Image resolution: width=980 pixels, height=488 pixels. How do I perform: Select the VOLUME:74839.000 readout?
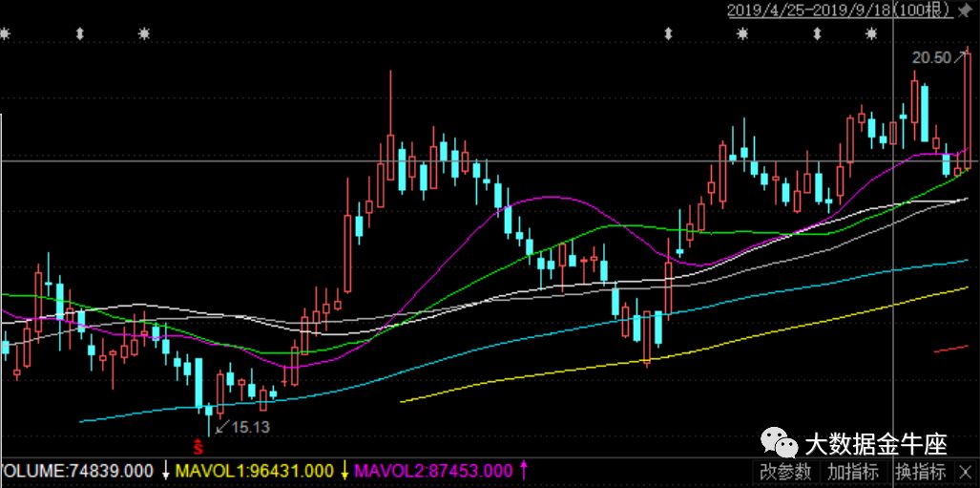(x=77, y=471)
